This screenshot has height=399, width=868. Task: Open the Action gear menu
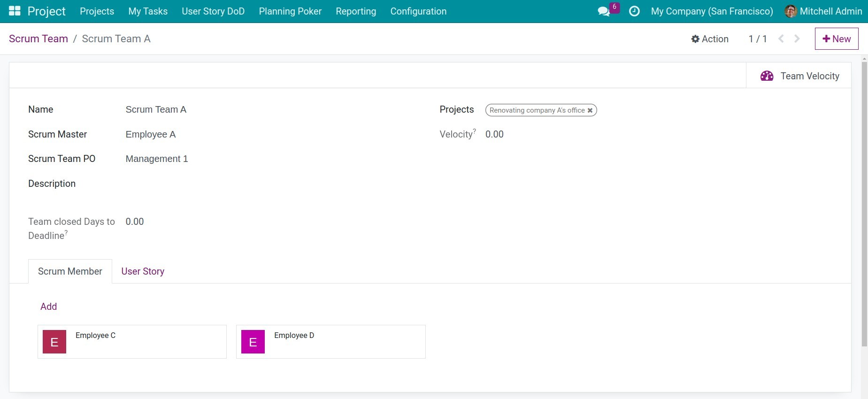click(x=710, y=39)
